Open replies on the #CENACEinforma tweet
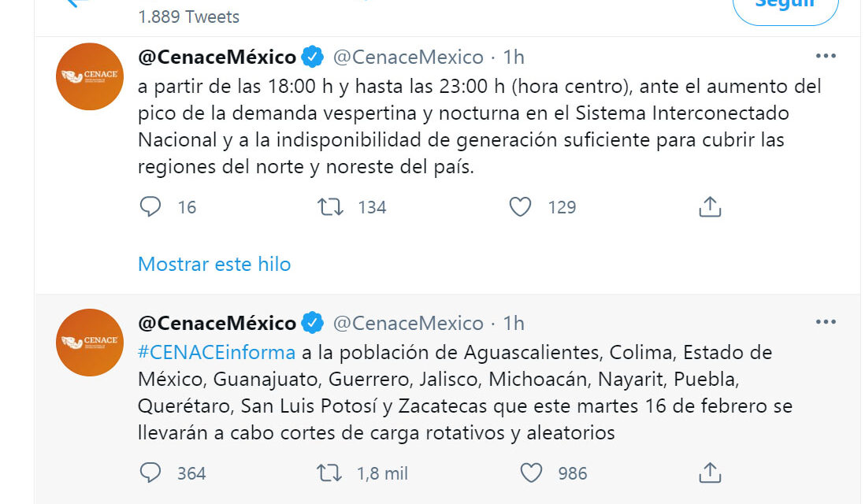Screen dimensions: 865x504 [151, 472]
